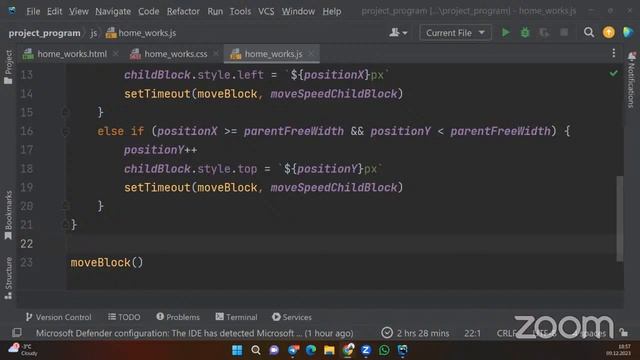Start debugging with the green bug icon
640x360 pixels.
[525, 33]
